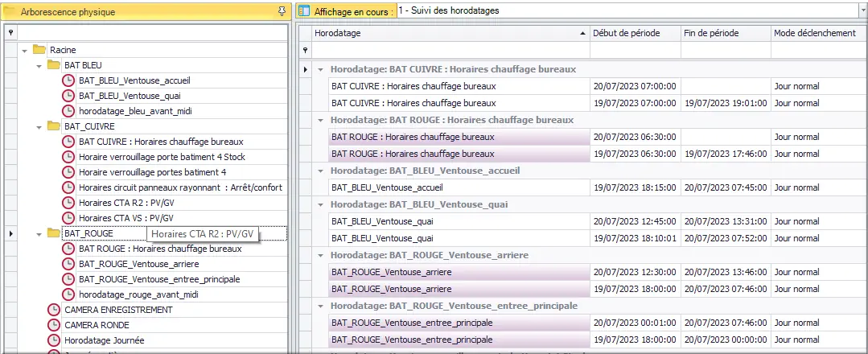This screenshot has width=868, height=354.
Task: Click the tree search filter field
Action: (150, 33)
